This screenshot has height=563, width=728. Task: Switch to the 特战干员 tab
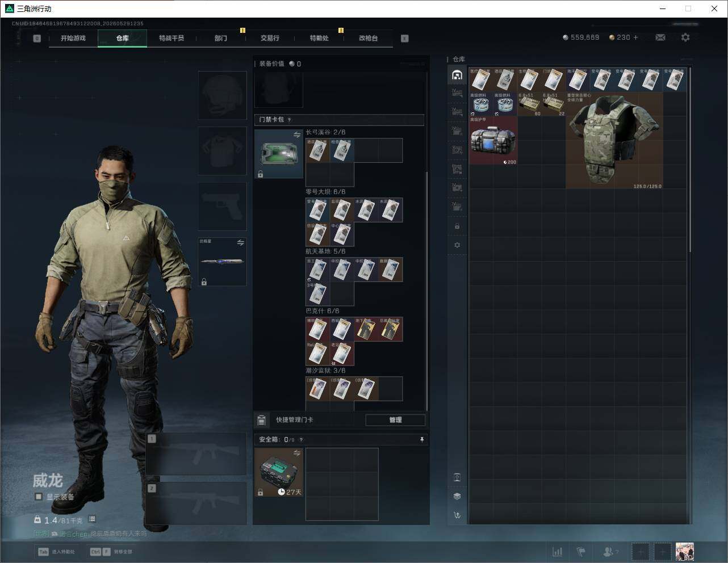[171, 38]
